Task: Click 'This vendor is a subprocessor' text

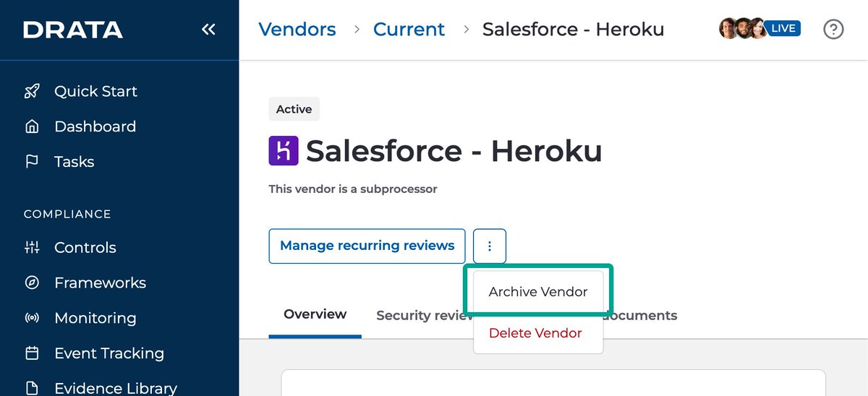Action: click(x=353, y=189)
